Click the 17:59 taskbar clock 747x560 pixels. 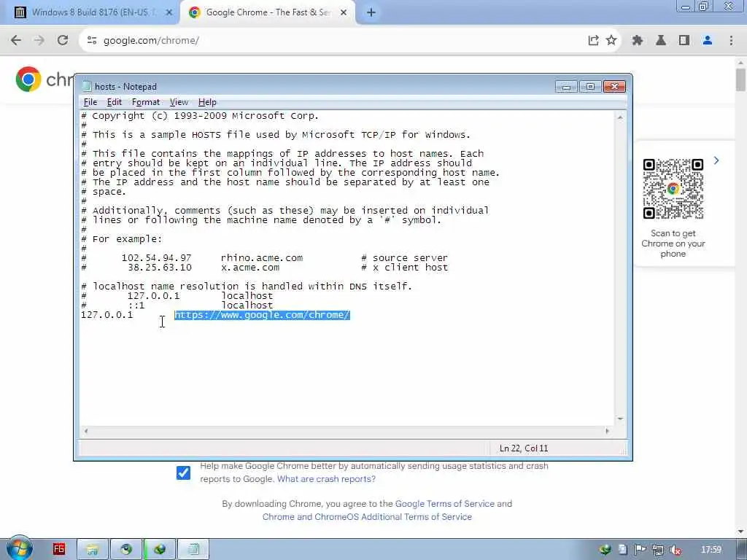(711, 550)
